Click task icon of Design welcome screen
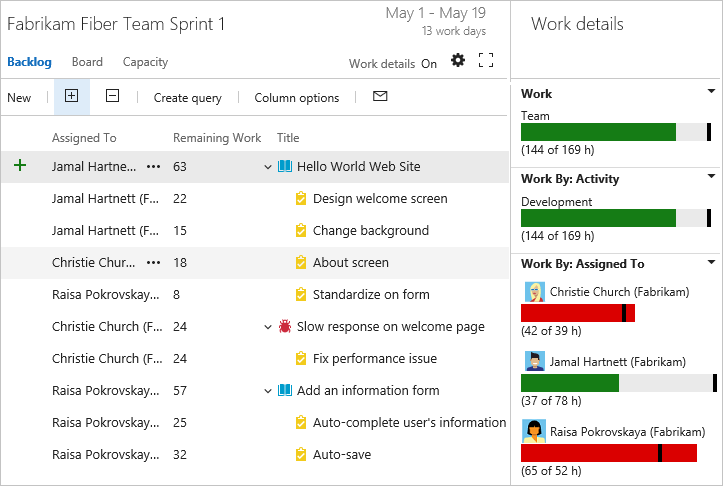723x486 pixels. 301,198
